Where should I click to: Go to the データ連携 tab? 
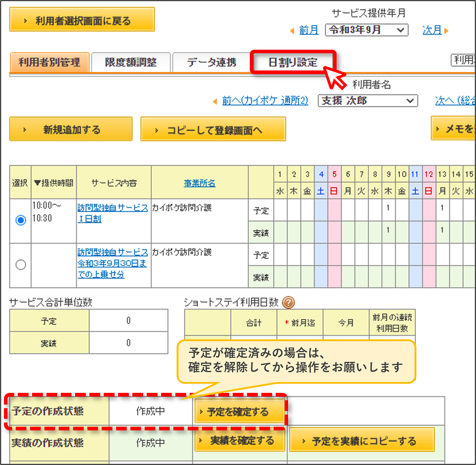211,62
